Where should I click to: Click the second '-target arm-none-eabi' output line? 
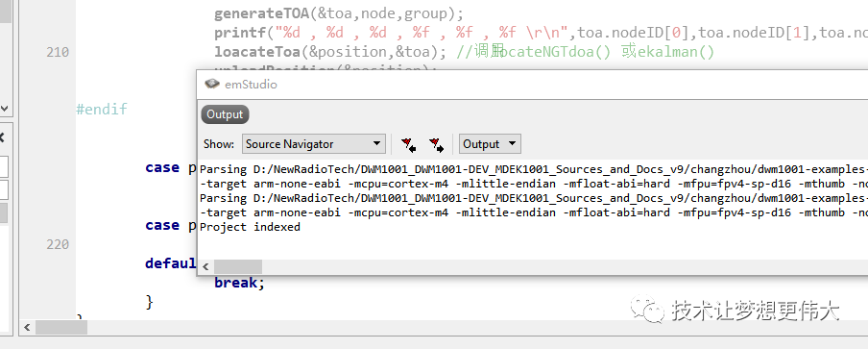pyautogui.click(x=534, y=212)
